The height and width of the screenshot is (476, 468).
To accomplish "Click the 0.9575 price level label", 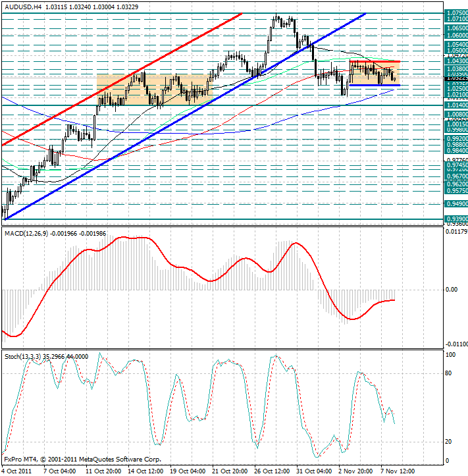I will [x=456, y=191].
